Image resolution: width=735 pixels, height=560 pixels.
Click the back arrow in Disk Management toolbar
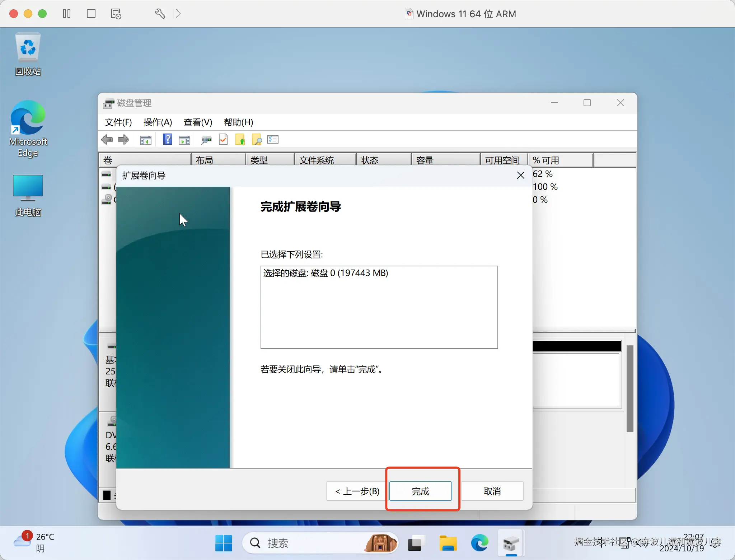click(x=107, y=140)
